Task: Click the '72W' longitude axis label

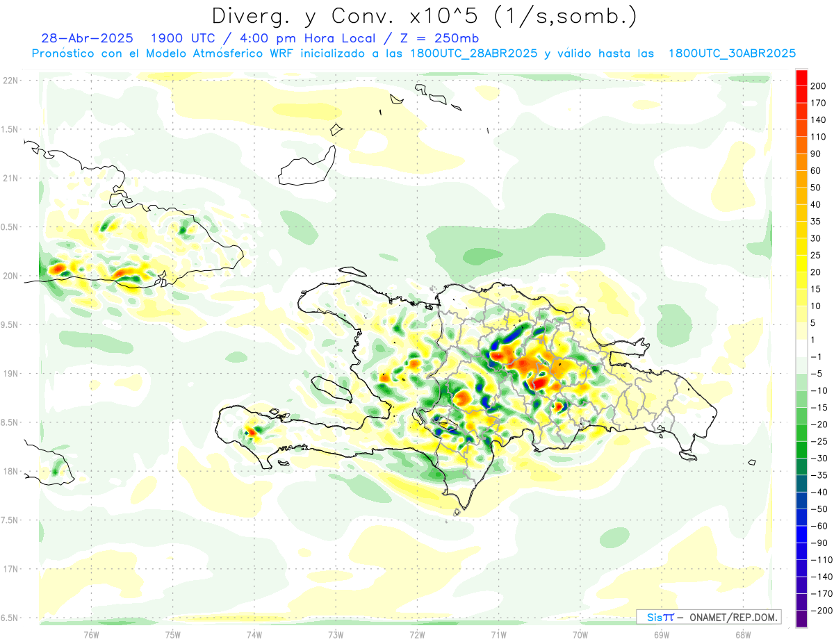Action: click(416, 635)
